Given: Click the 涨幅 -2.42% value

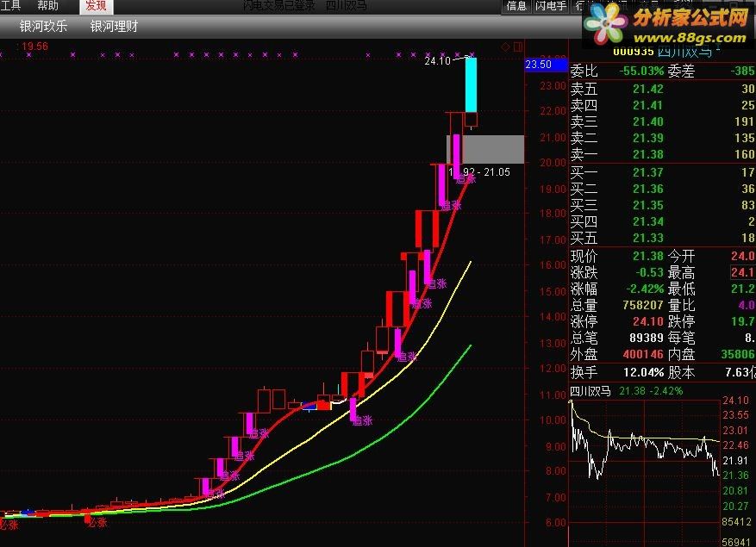Looking at the screenshot, I should pos(645,289).
